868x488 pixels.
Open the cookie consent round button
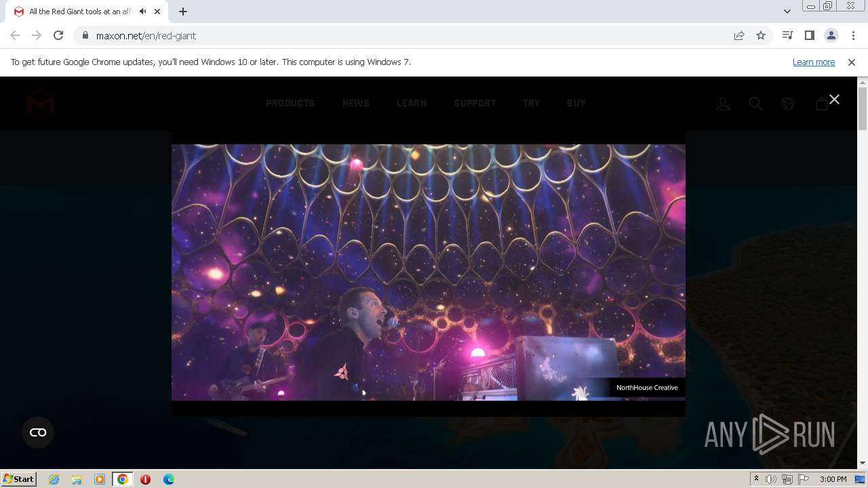[38, 432]
